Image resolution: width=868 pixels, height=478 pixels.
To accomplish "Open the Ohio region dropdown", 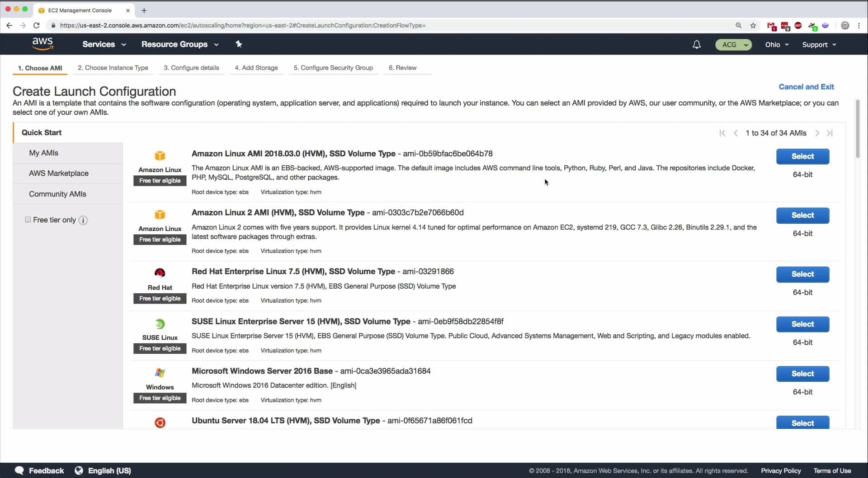I will point(777,45).
